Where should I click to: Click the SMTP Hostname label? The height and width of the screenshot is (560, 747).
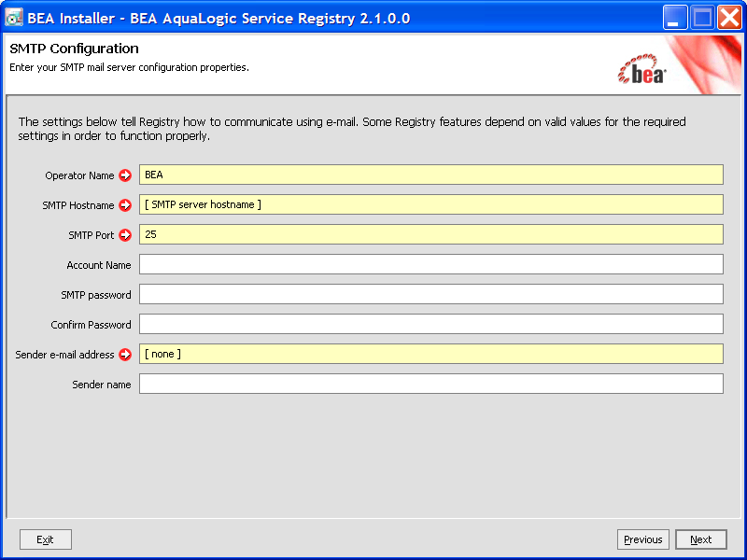[78, 205]
